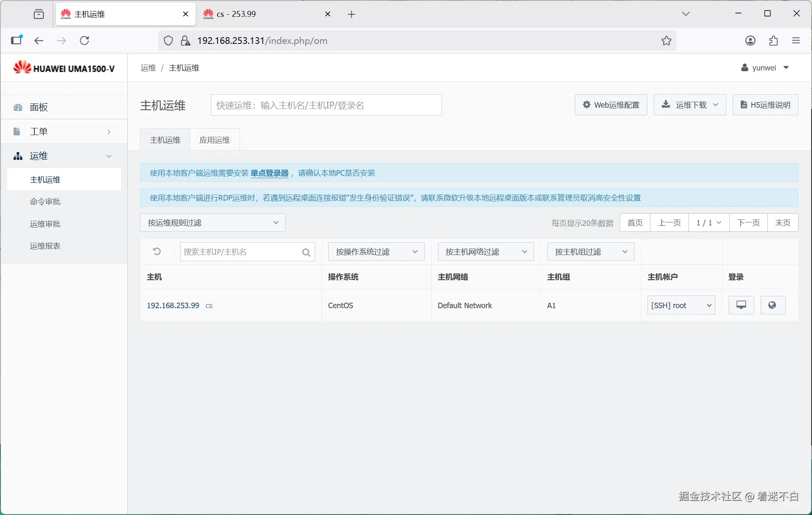Click the magnifier icon in host search

click(306, 252)
